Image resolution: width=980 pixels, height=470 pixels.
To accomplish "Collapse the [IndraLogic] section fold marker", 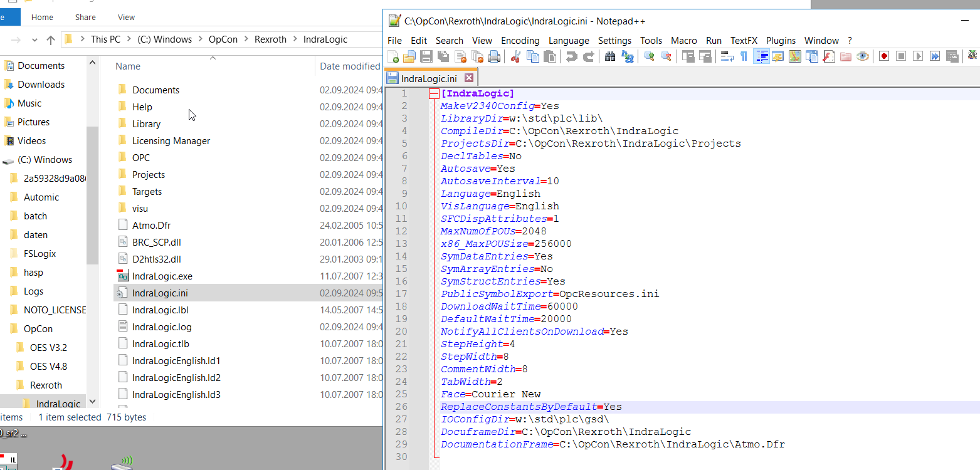I will click(x=433, y=94).
